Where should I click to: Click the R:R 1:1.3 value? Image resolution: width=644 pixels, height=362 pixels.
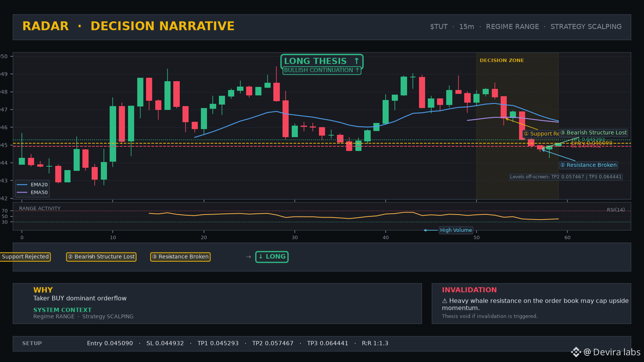tap(375, 343)
